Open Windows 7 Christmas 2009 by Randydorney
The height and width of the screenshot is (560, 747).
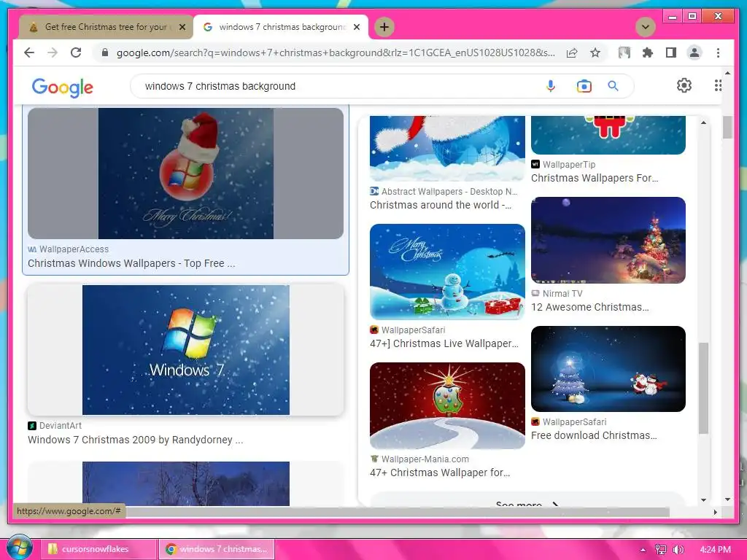(135, 440)
